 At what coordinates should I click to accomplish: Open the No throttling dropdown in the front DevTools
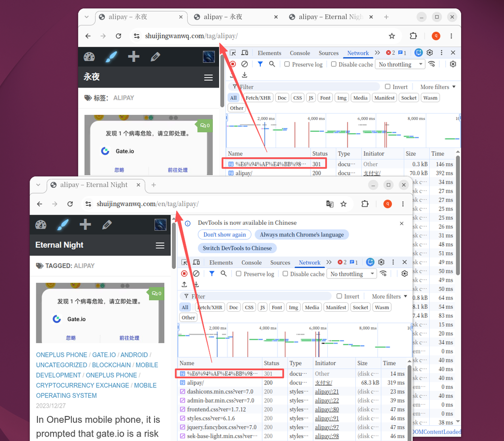tap(352, 274)
